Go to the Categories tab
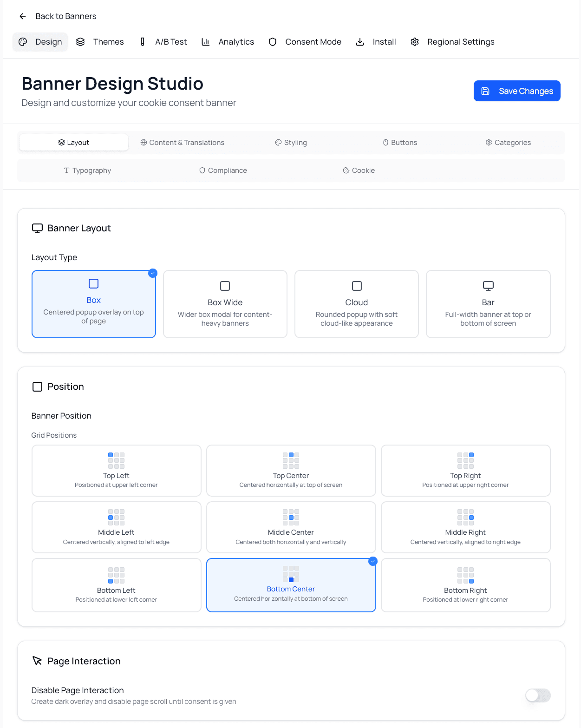 [509, 143]
